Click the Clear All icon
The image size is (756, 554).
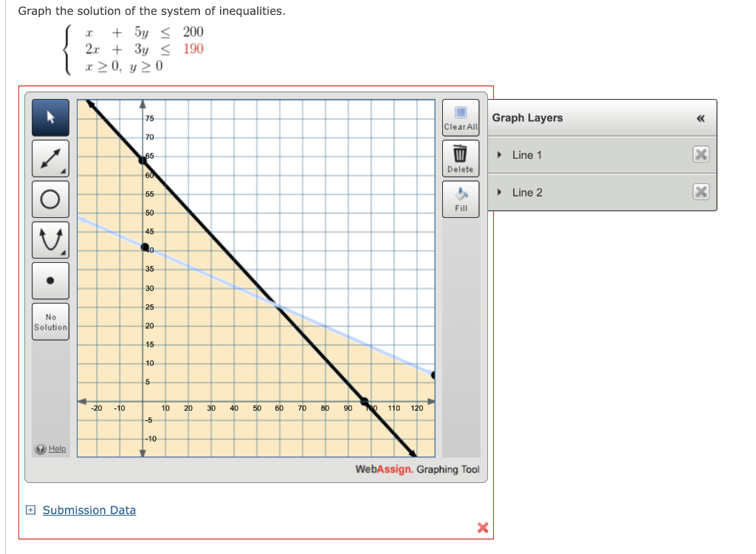pos(460,115)
